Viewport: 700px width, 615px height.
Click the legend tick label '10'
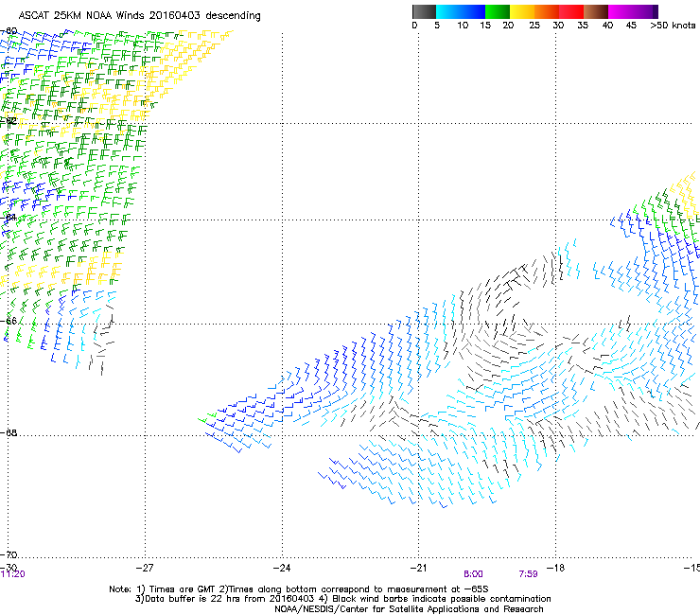463,26
